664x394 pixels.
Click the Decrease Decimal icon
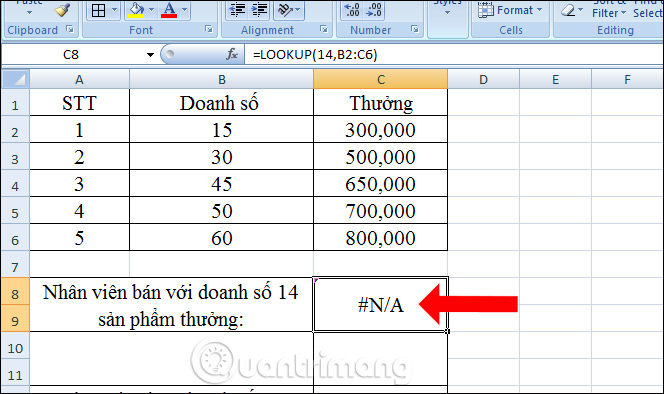[374, 10]
